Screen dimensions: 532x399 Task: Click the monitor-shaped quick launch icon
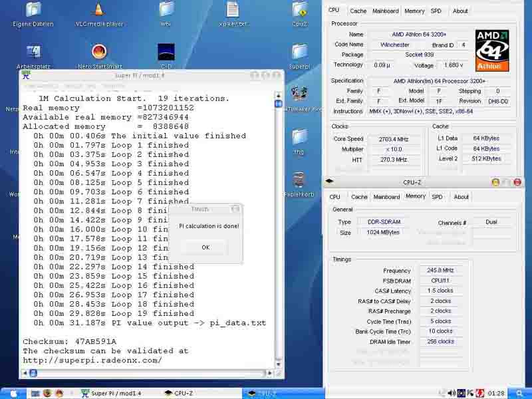tap(35, 393)
